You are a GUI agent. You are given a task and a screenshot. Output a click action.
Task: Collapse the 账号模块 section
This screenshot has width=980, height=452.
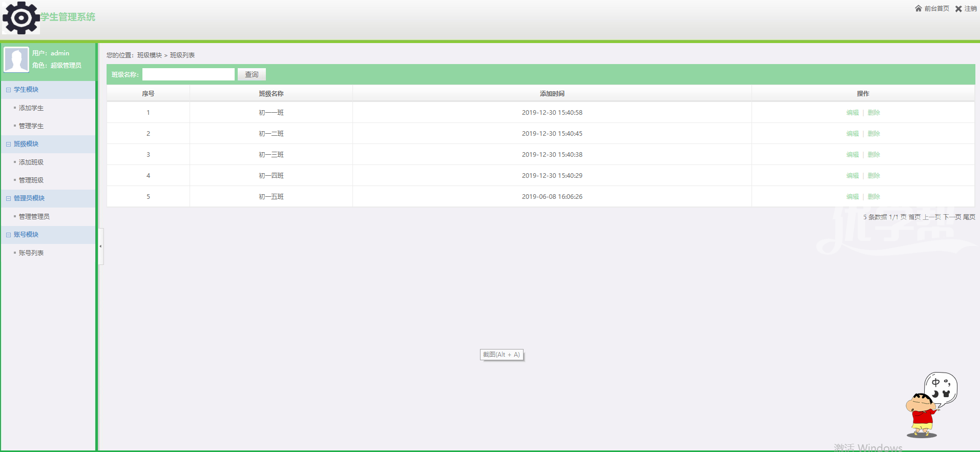pyautogui.click(x=9, y=235)
